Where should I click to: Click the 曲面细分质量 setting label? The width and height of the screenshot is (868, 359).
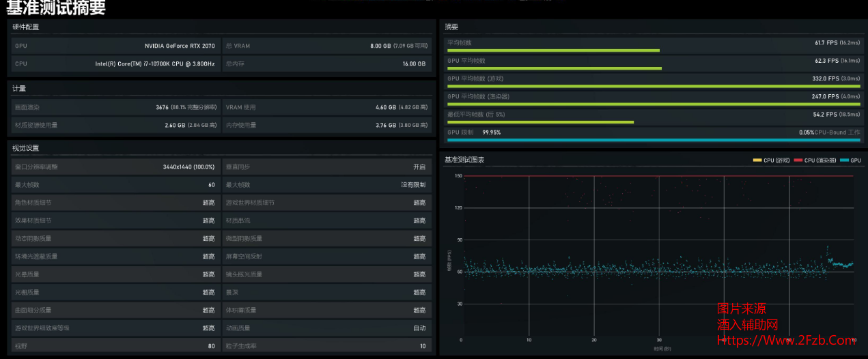[x=33, y=310]
